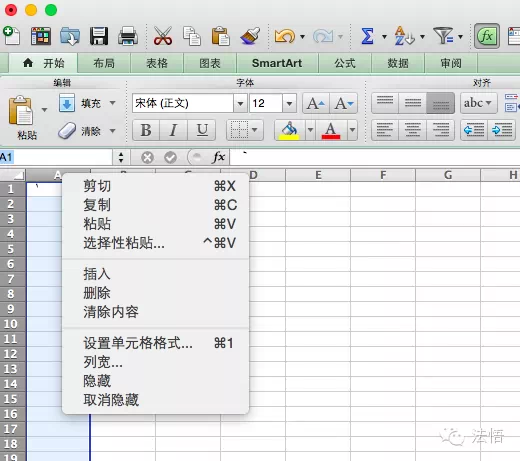Select the Format Painter brush icon
Screen dimensions: 520x461
pyautogui.click(x=250, y=36)
